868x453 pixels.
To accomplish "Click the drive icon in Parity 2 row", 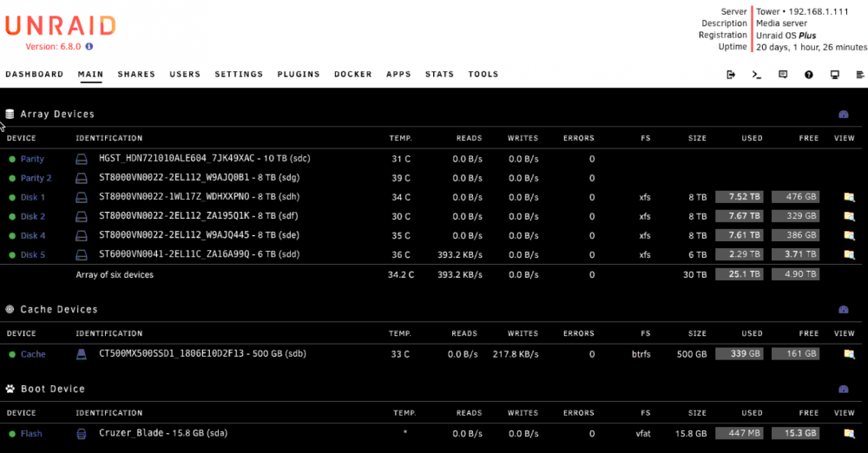I will point(82,178).
